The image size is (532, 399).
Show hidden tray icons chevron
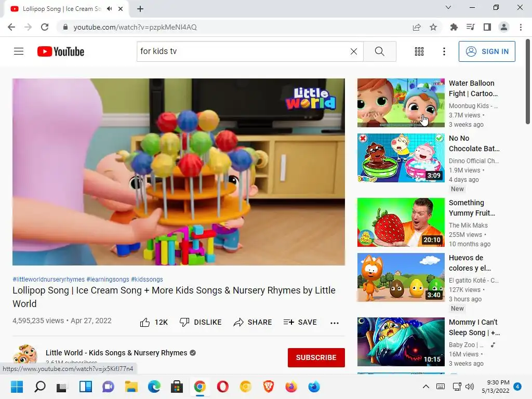(426, 387)
